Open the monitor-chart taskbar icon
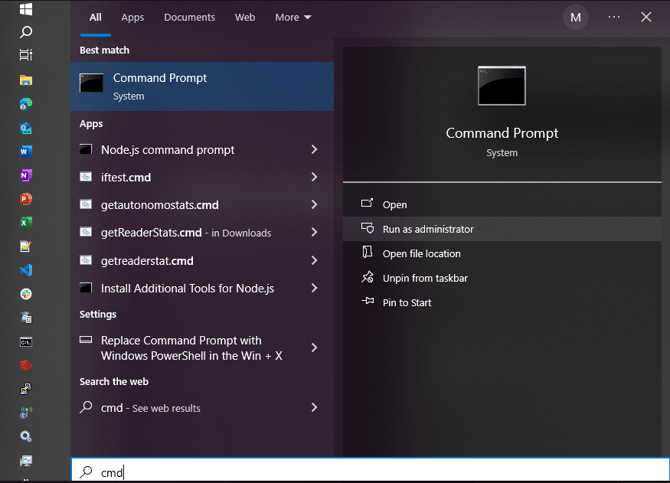Image resolution: width=670 pixels, height=483 pixels. [26, 460]
